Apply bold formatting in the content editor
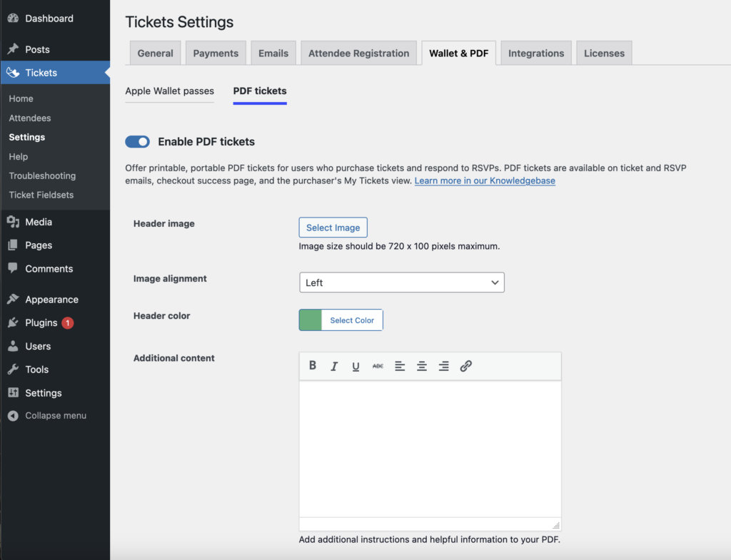This screenshot has height=560, width=731. coord(313,366)
